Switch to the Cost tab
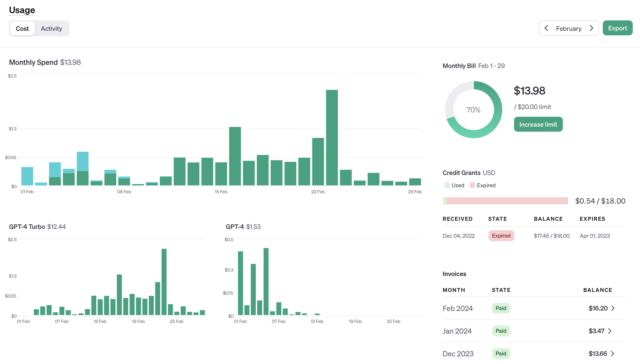This screenshot has width=640, height=364. (x=22, y=29)
